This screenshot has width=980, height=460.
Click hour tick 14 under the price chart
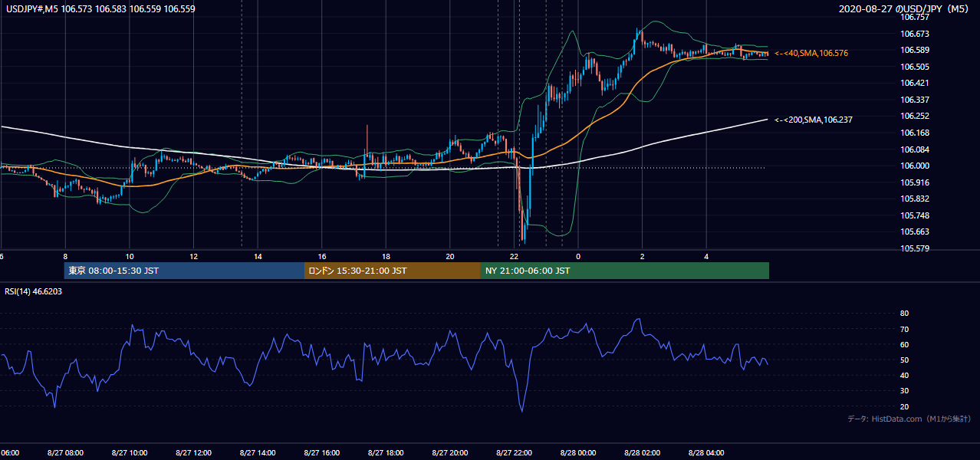[258, 257]
